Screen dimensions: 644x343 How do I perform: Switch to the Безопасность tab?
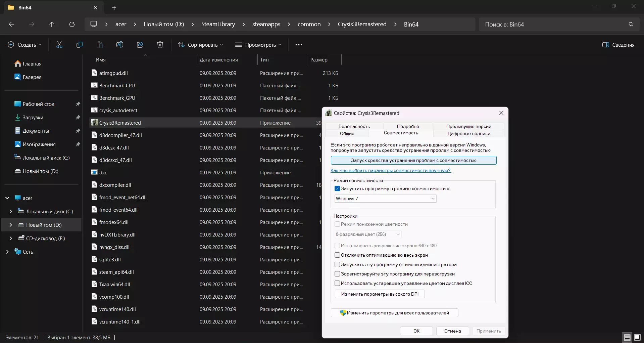(x=354, y=126)
